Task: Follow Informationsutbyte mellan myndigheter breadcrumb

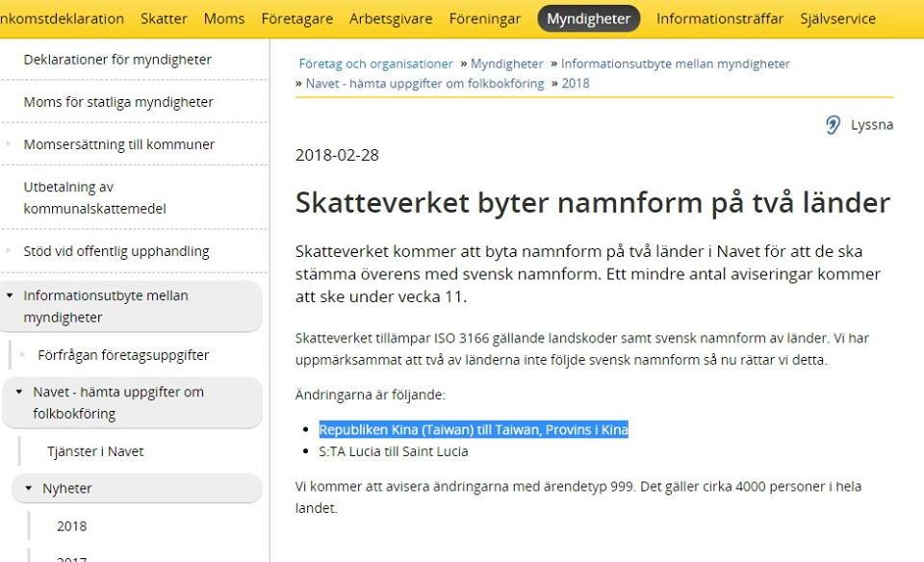Action: (676, 64)
